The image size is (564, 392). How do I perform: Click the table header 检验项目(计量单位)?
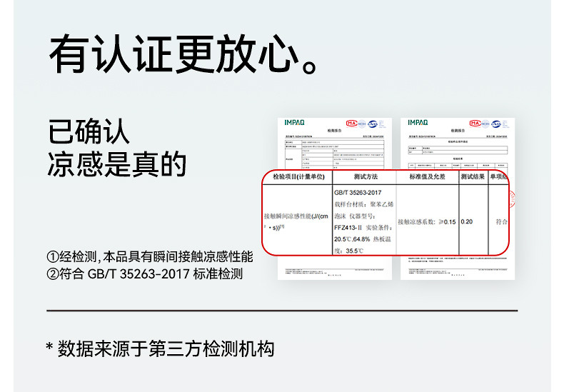(x=298, y=176)
